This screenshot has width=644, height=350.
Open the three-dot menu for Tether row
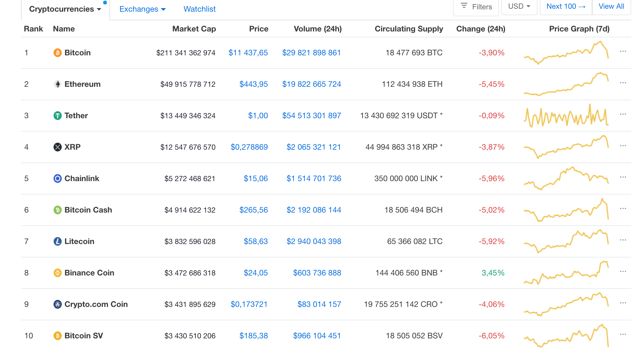point(623,114)
